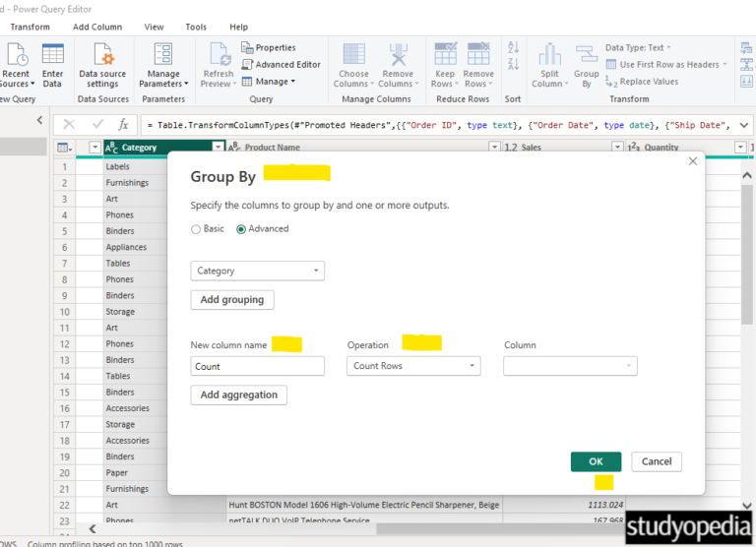Edit the New column name field
Viewport: 756px width, 547px height.
click(x=258, y=366)
